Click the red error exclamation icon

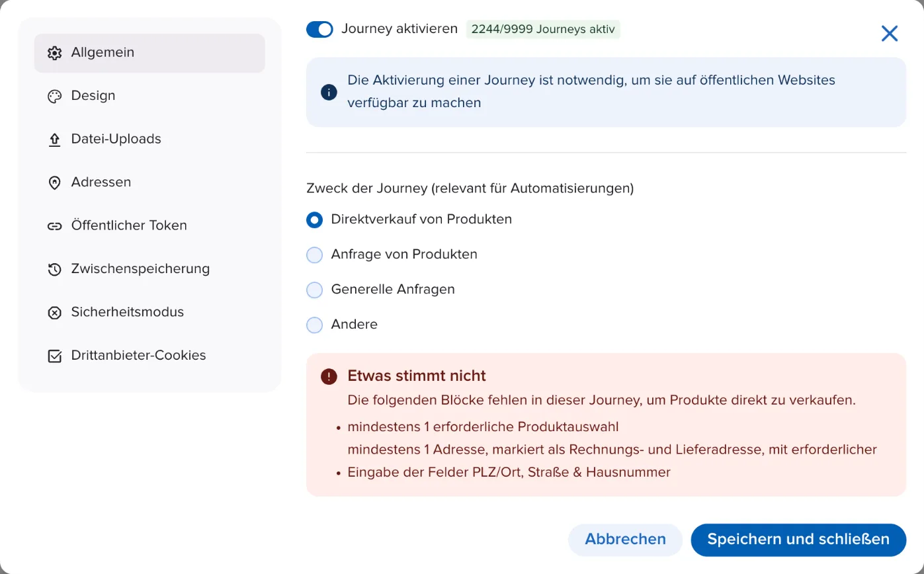click(329, 376)
